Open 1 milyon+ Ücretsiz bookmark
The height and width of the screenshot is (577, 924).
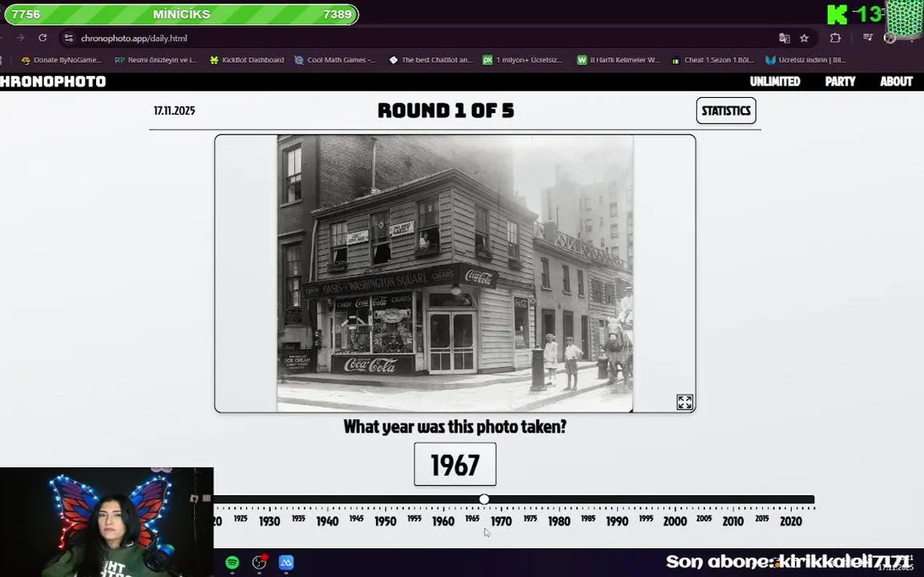point(523,59)
